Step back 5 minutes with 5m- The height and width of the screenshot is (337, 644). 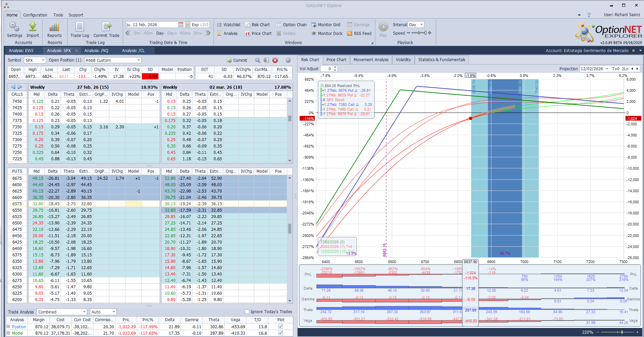(137, 33)
